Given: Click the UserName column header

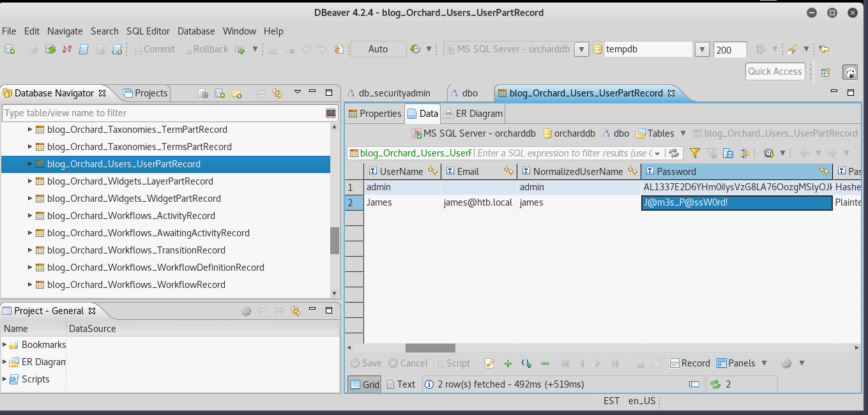Looking at the screenshot, I should coord(402,171).
